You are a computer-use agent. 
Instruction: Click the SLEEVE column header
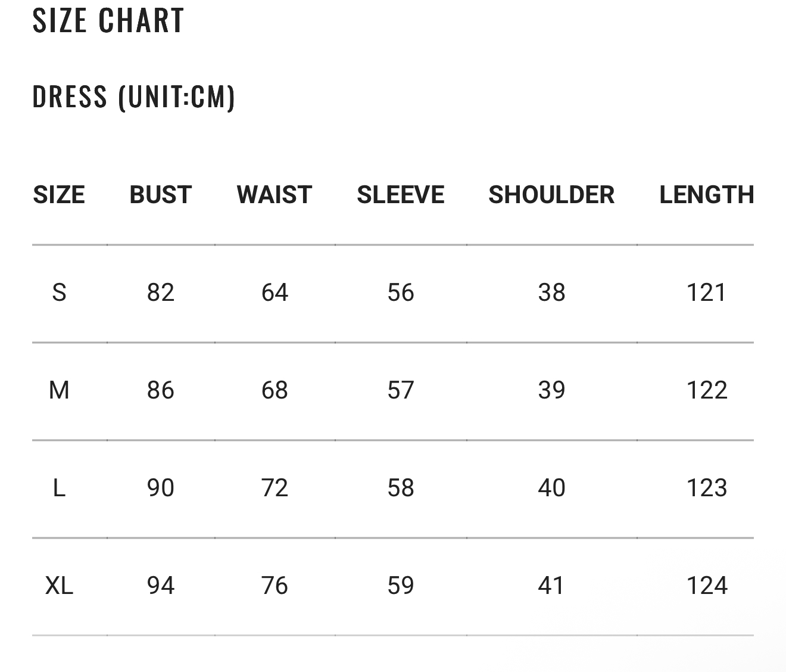(x=401, y=195)
